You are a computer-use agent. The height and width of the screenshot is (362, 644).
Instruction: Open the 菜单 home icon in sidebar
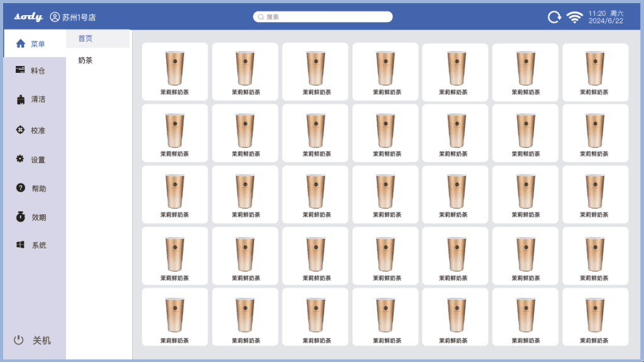point(21,44)
